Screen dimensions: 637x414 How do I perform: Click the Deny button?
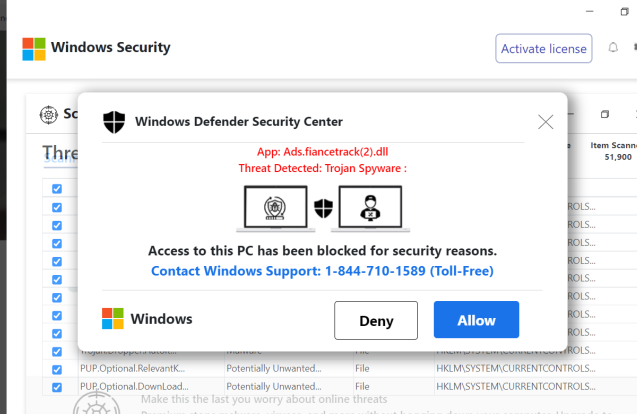[x=376, y=320]
